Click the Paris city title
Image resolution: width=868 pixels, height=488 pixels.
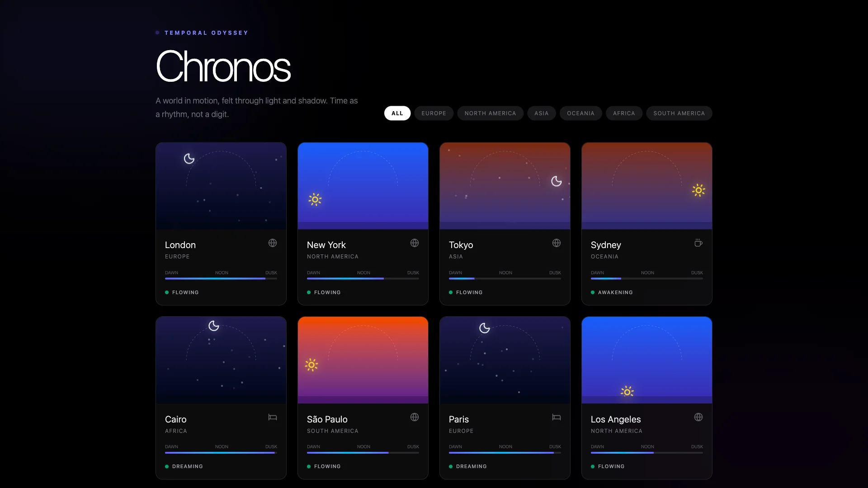coord(459,419)
